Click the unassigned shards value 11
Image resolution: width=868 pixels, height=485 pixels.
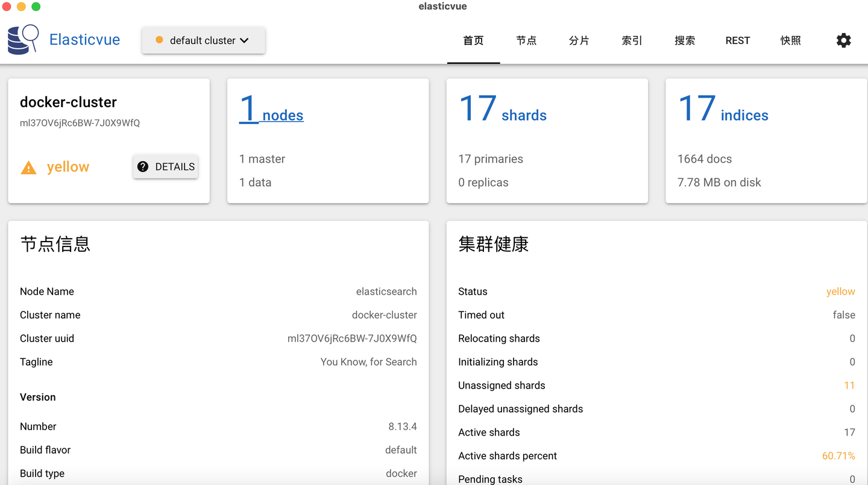(x=849, y=385)
